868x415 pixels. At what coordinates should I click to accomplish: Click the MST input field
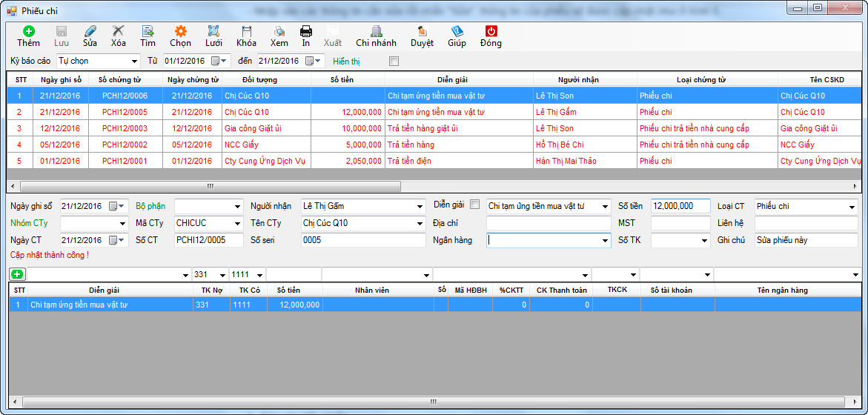tap(680, 223)
